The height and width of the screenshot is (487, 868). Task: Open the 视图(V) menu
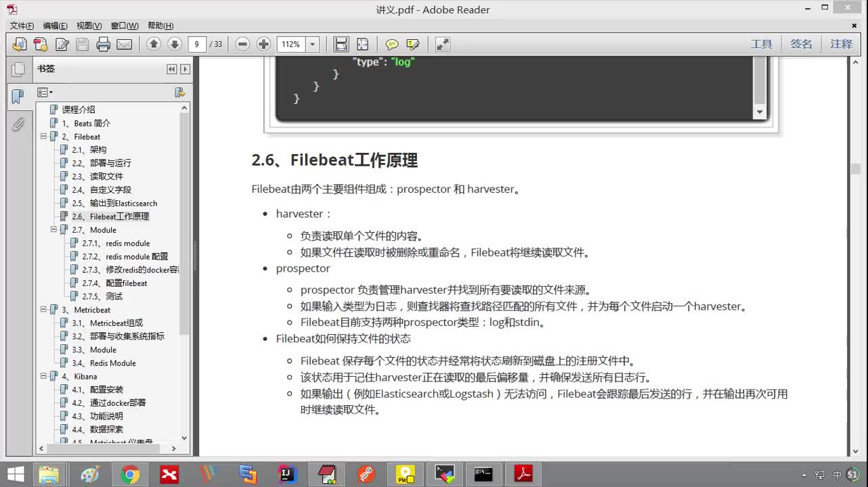click(x=89, y=26)
